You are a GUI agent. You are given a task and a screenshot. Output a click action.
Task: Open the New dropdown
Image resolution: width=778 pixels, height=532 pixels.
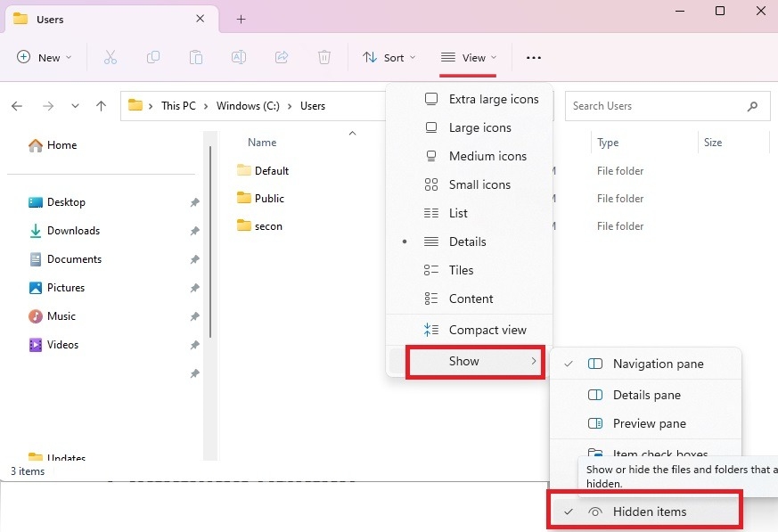(43, 57)
